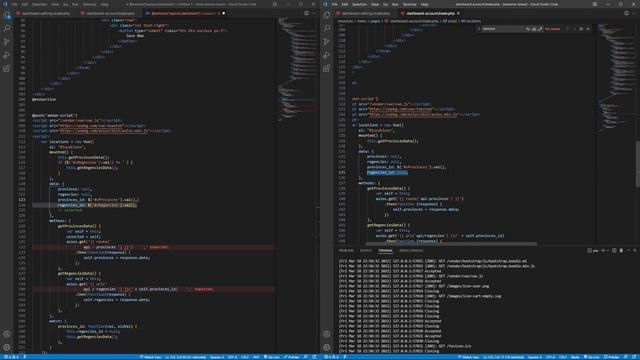Screen dimensions: 640x360
Task: Click Prettier in left window status bar
Action: click(291, 357)
